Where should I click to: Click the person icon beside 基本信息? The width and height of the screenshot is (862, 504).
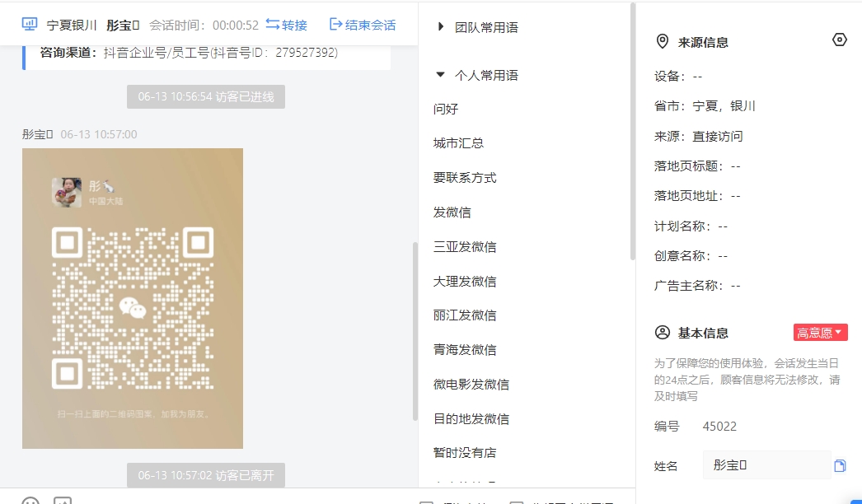click(663, 333)
